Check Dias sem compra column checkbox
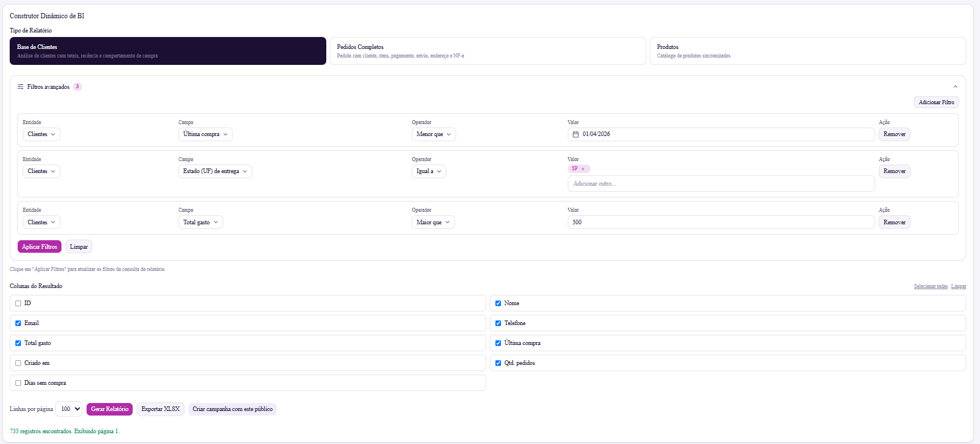980x444 pixels. tap(18, 383)
